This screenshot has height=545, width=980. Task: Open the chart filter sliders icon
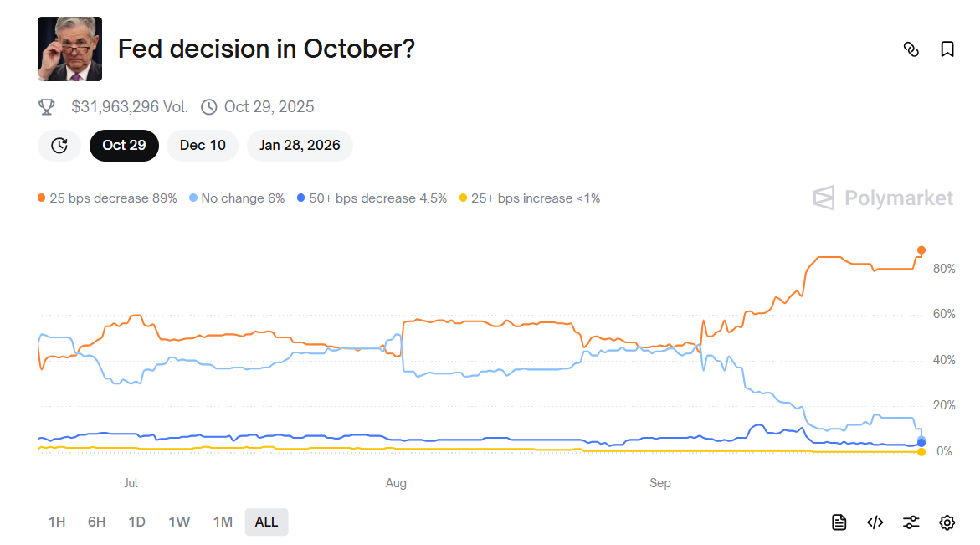[x=911, y=522]
